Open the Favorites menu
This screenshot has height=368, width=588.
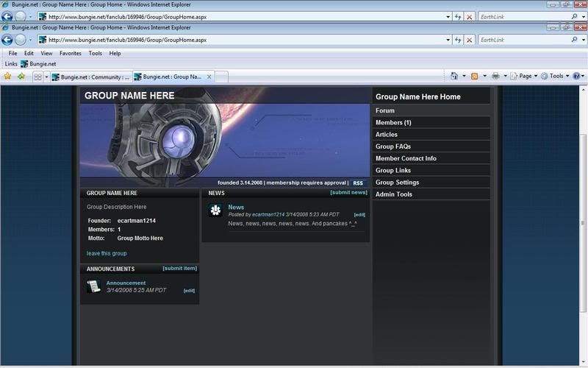pos(71,53)
